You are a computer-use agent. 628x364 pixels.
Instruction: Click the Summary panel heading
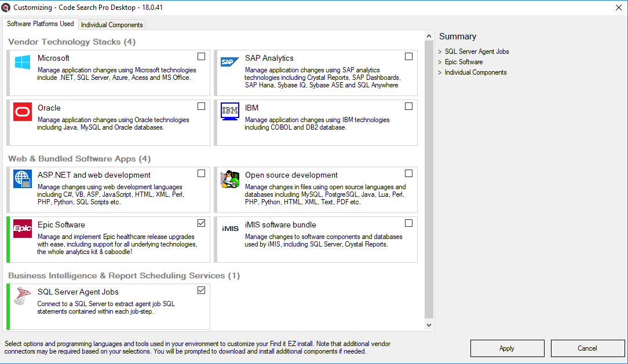(x=458, y=36)
